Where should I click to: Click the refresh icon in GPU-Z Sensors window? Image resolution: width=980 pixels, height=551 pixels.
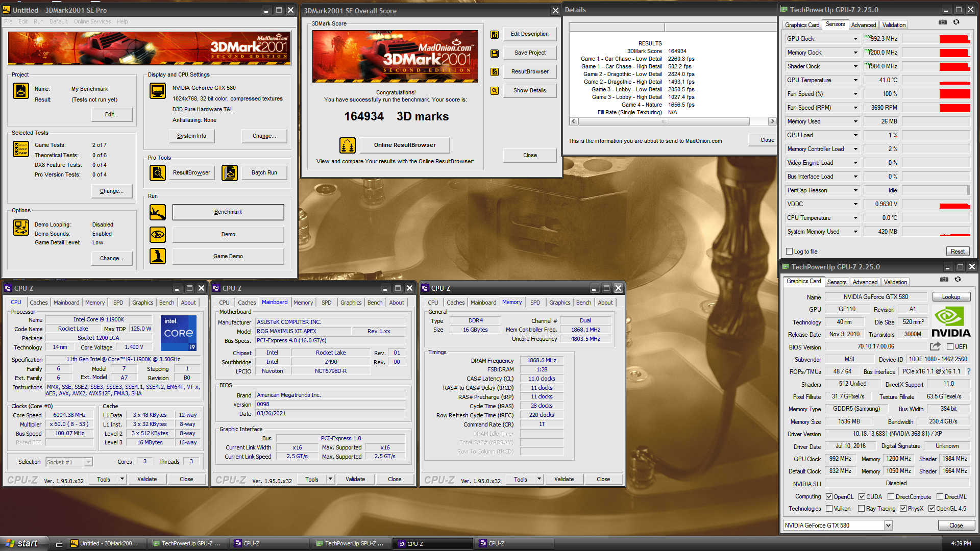click(x=957, y=22)
